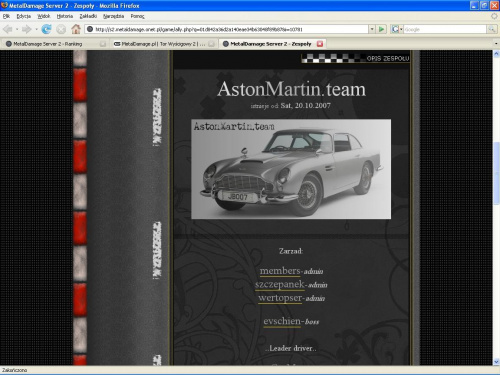Reload the page with the refresh icon
Viewport: 500px width, 375px height.
[46, 29]
